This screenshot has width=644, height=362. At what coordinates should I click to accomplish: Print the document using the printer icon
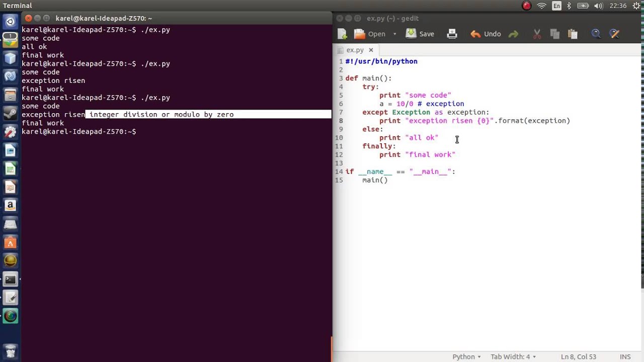pyautogui.click(x=452, y=34)
